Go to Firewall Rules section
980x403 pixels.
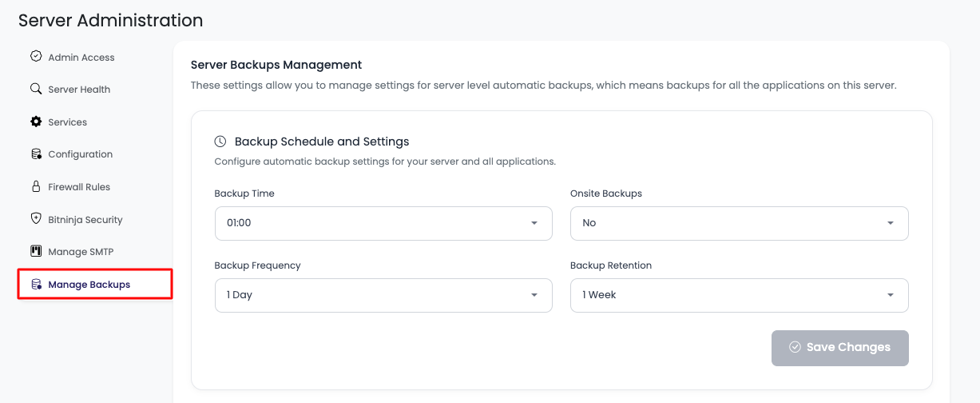click(79, 187)
